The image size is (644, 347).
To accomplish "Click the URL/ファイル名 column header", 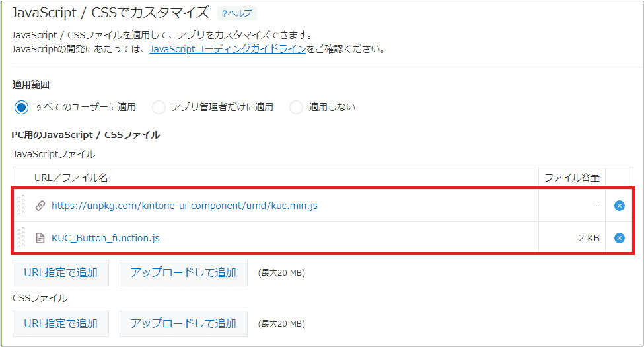I will click(71, 178).
